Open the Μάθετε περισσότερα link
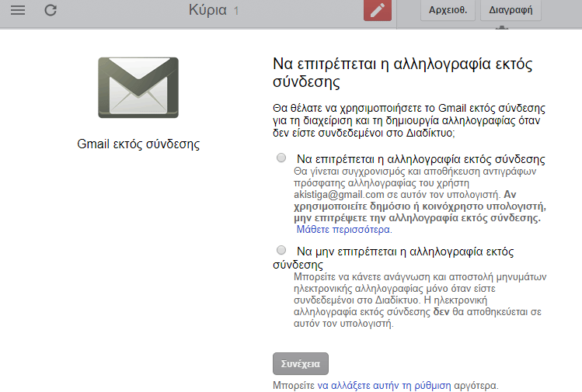 (344, 230)
